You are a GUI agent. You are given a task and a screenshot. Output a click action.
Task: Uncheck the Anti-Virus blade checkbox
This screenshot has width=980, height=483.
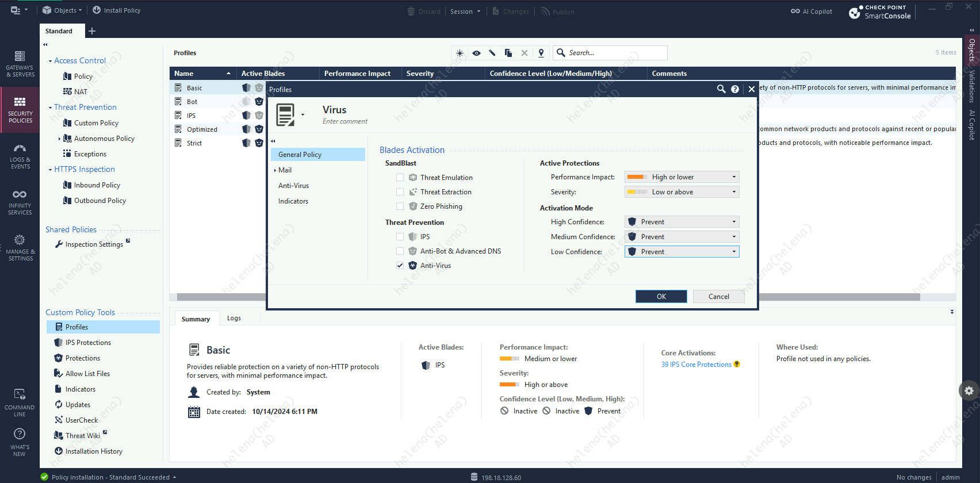[400, 266]
